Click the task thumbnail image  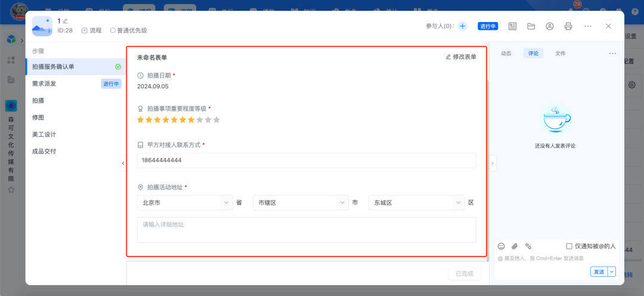[x=42, y=26]
